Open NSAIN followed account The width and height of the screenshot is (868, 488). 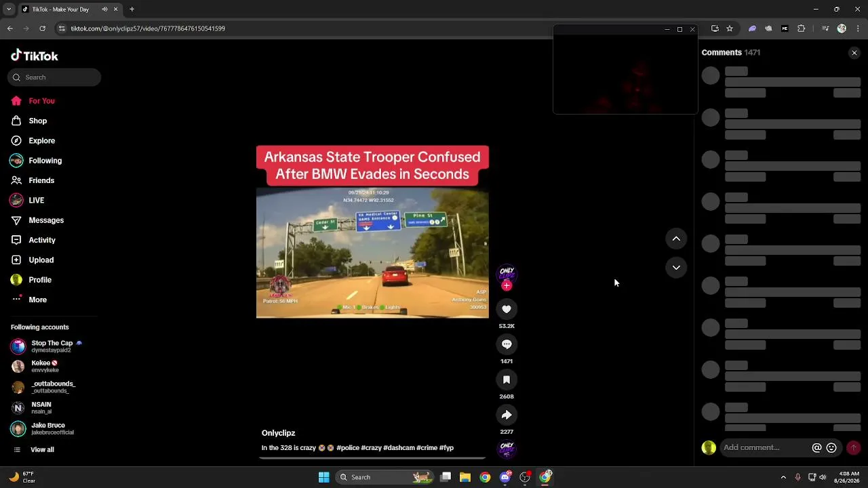[x=32, y=408]
